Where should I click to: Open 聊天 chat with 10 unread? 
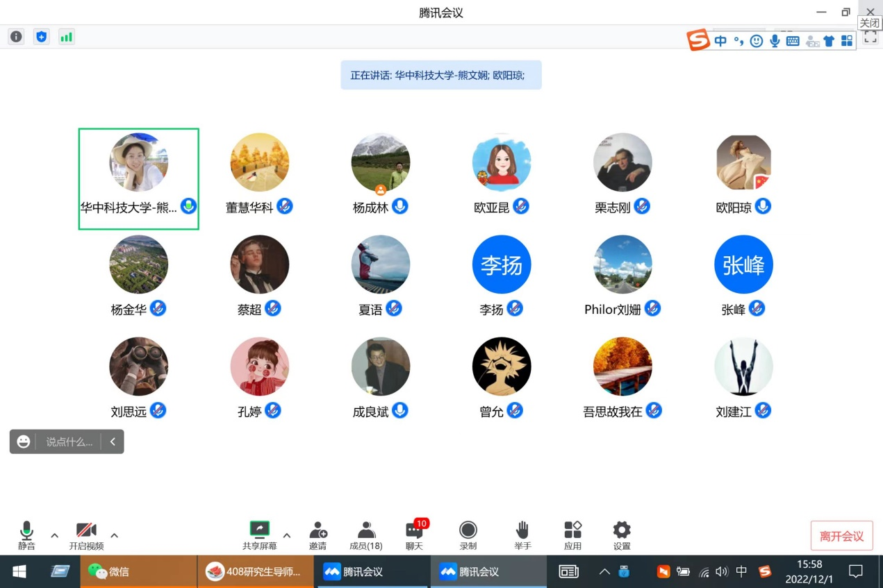tap(414, 535)
